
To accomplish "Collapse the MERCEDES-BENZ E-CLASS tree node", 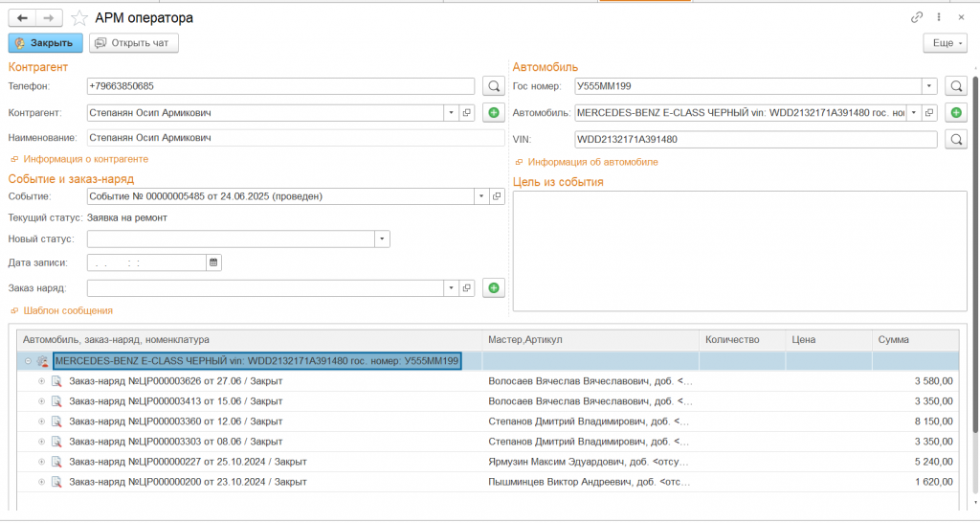I will (x=28, y=361).
